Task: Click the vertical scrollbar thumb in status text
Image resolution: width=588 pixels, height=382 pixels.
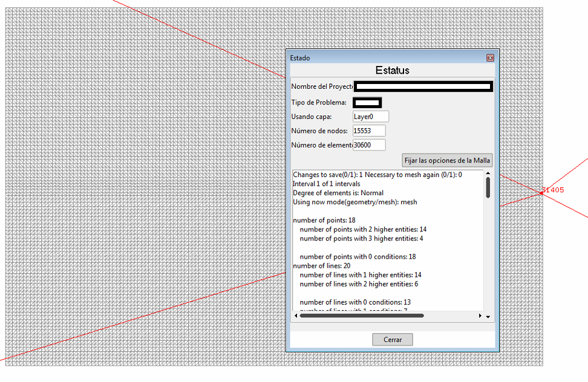Action: pos(488,187)
